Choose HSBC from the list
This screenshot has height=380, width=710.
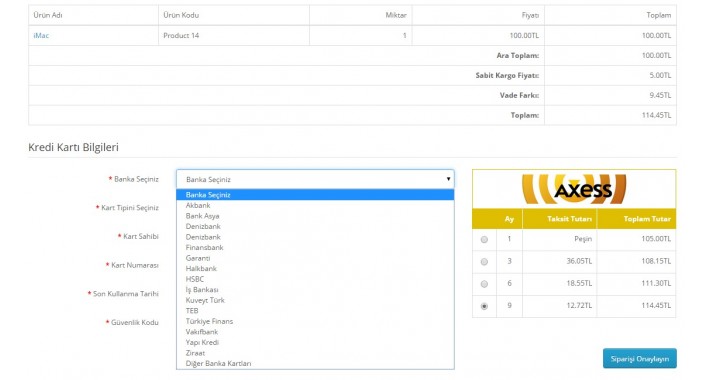[315, 279]
